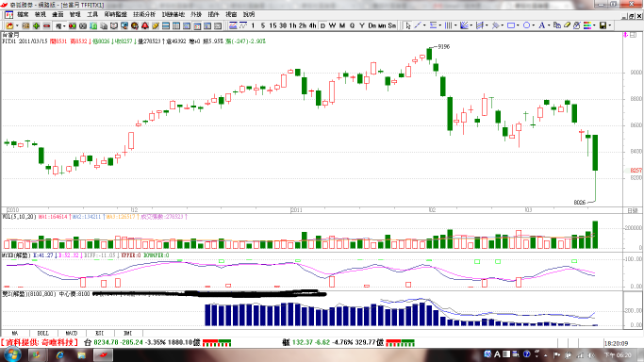The image size is (644, 362).
Task: Select the rectangle drawing tool
Action: click(x=510, y=25)
